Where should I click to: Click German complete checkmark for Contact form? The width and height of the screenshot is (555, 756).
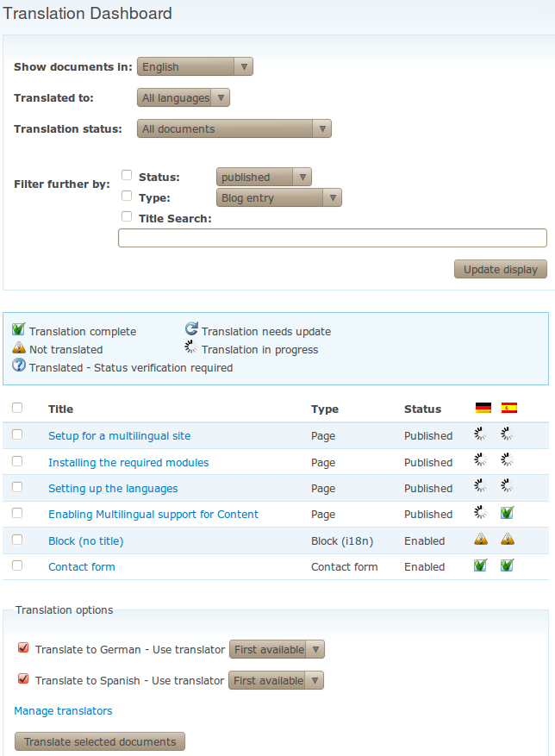tap(481, 565)
